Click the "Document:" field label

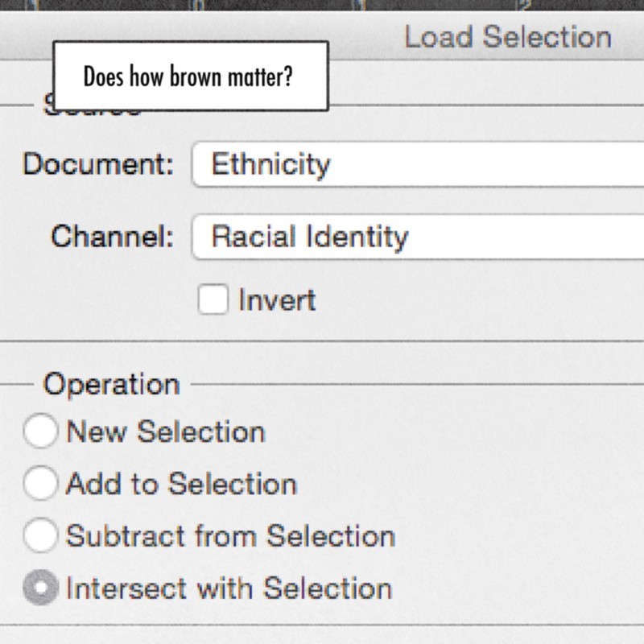pyautogui.click(x=98, y=165)
